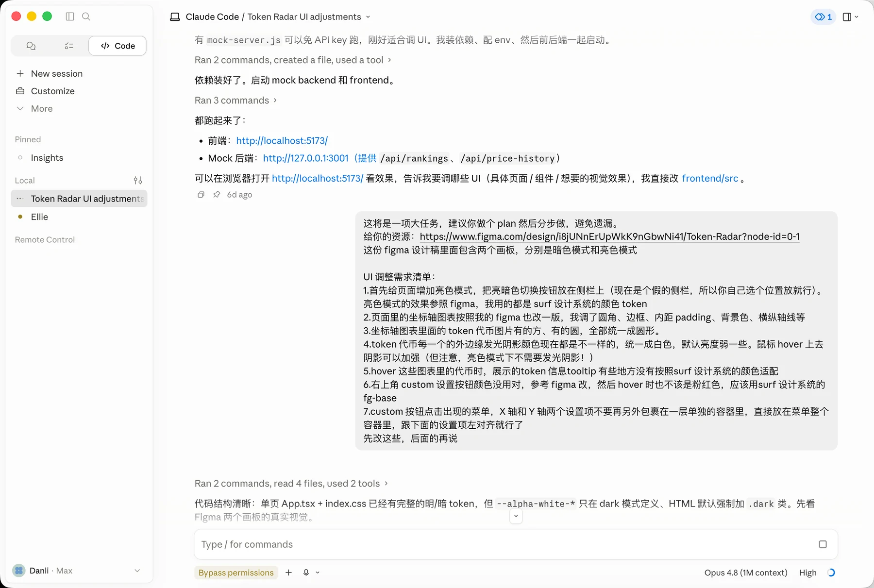The width and height of the screenshot is (874, 588).
Task: Add attachment with plus icon
Action: [x=288, y=572]
